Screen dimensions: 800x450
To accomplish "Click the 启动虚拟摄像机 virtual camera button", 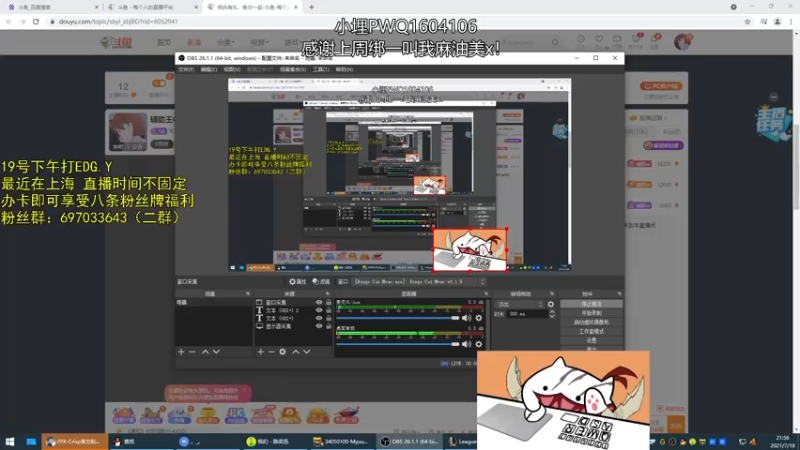I will pyautogui.click(x=591, y=322).
